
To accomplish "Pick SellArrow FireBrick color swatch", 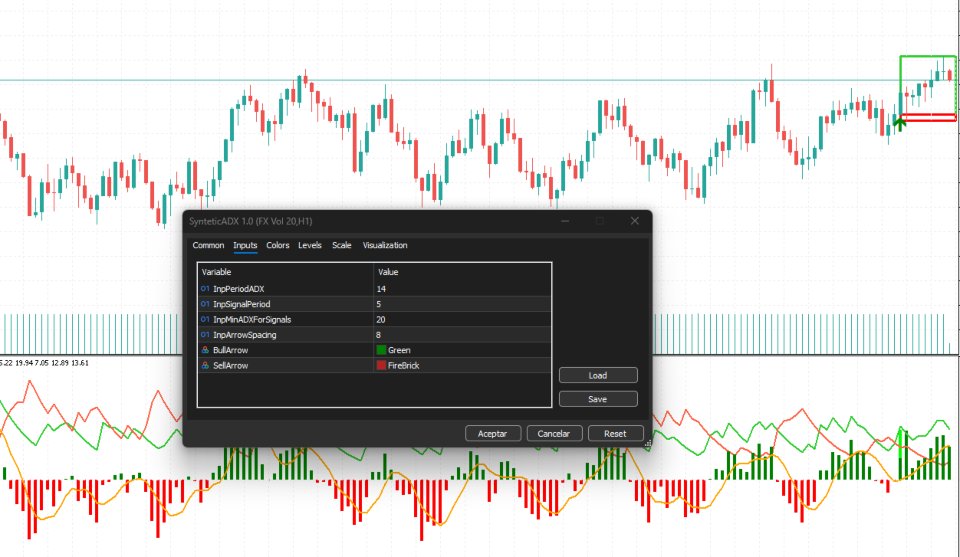I will (381, 365).
